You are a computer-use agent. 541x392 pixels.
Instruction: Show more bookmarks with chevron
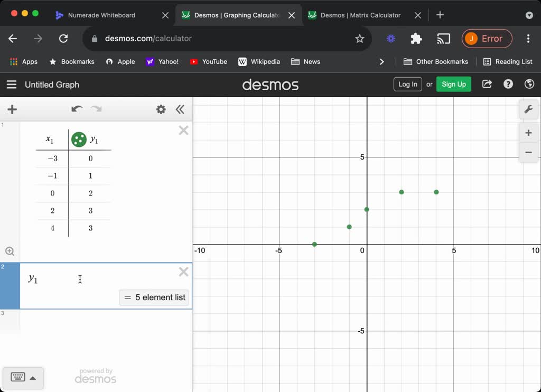(x=382, y=62)
